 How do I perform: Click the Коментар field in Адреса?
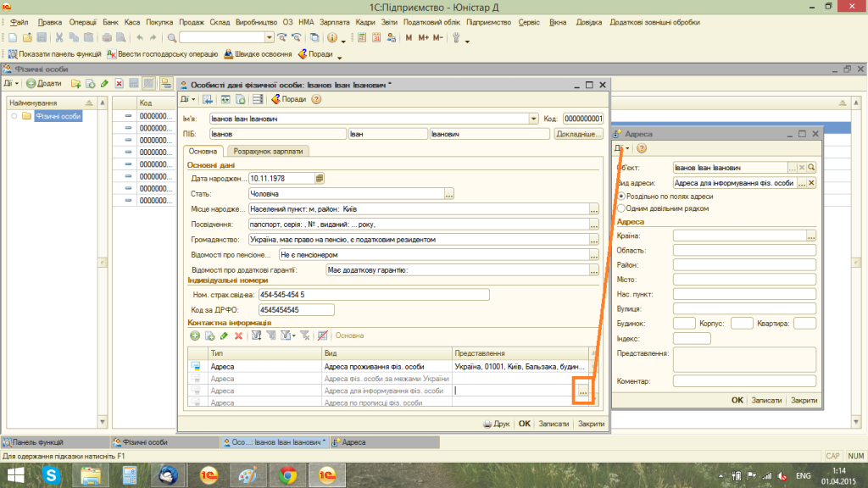pyautogui.click(x=744, y=381)
